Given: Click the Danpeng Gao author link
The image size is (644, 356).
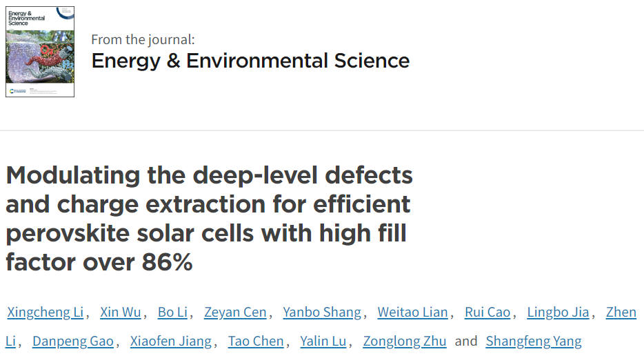Looking at the screenshot, I should coord(73,342).
